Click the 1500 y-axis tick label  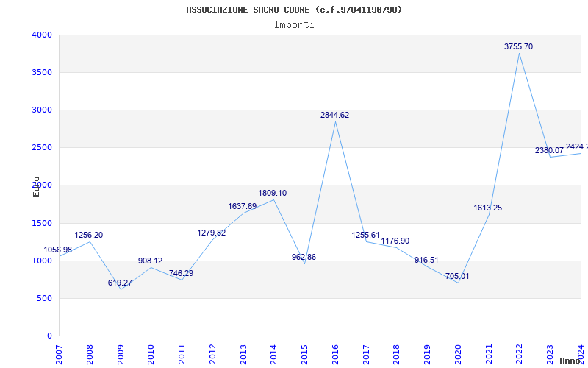coord(42,224)
